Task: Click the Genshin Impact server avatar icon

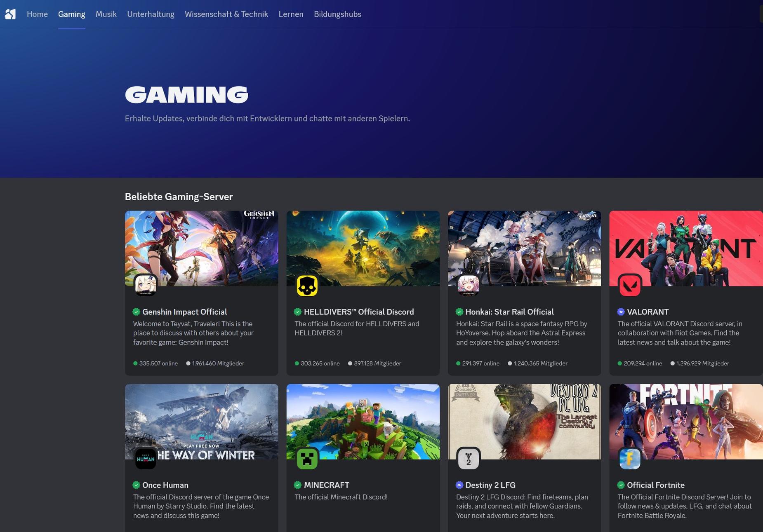Action: (x=146, y=285)
